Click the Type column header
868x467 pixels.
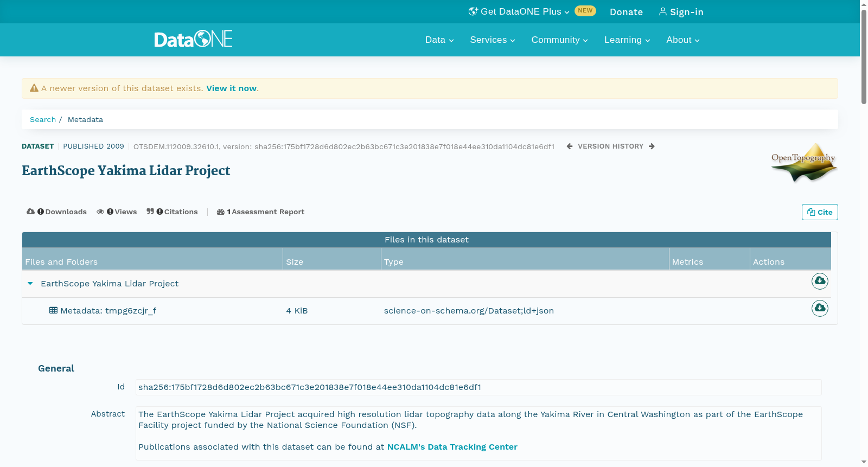(525, 259)
